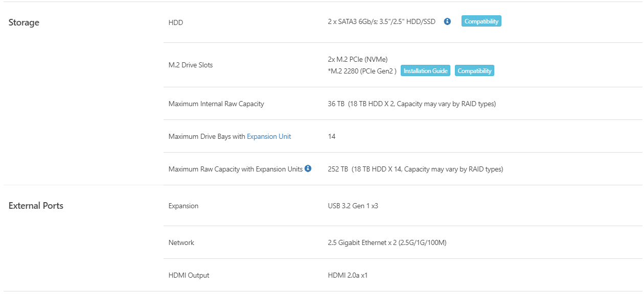This screenshot has height=294, width=644.
Task: Click the 252 TB capacity value
Action: [338, 169]
